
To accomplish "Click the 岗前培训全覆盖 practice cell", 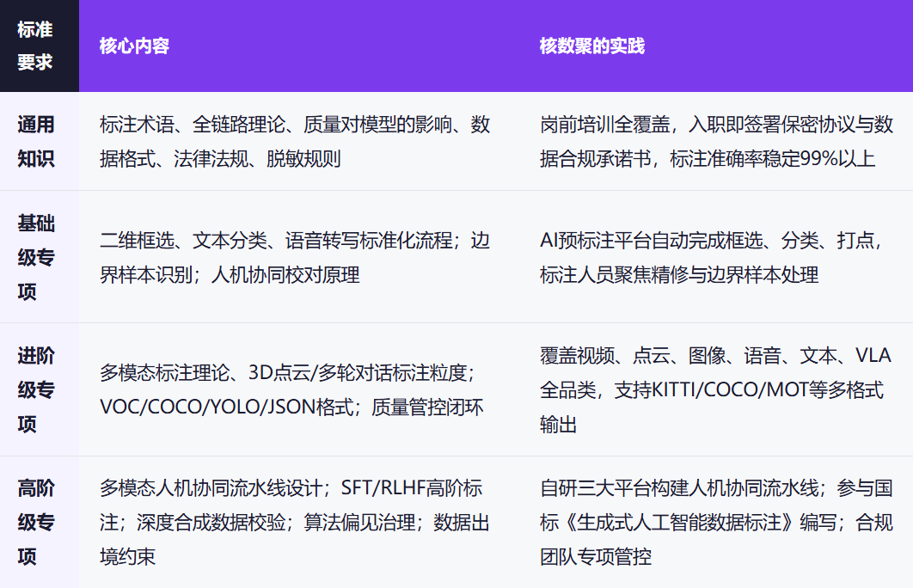I will pyautogui.click(x=716, y=142).
